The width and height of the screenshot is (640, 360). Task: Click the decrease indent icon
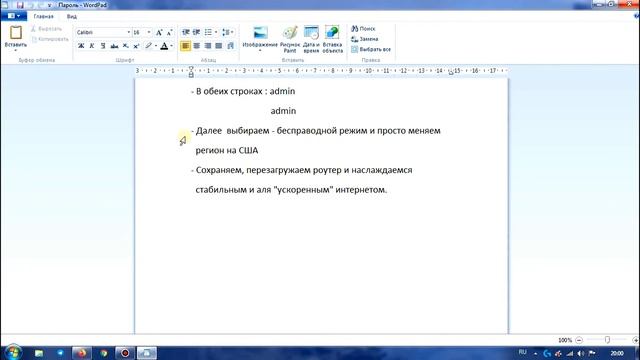pyautogui.click(x=185, y=32)
